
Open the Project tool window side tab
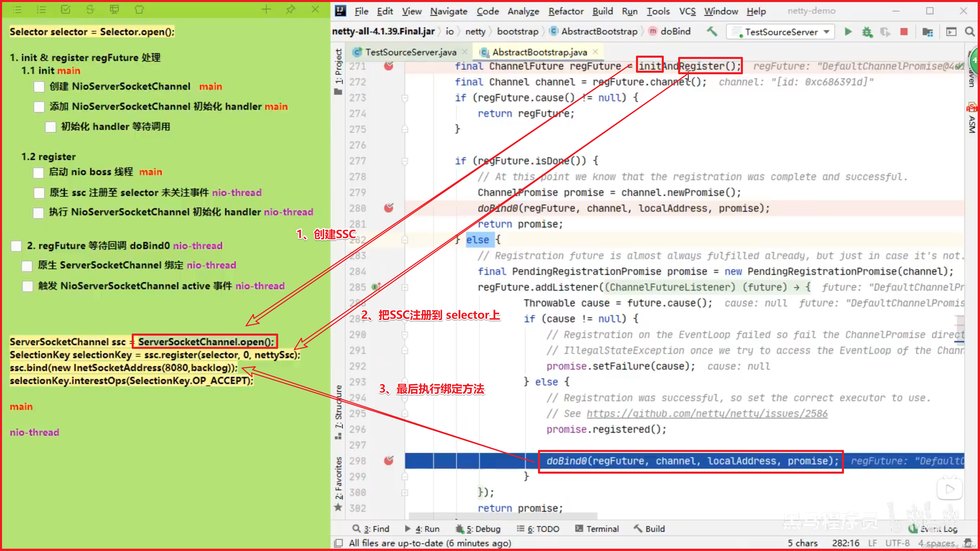point(338,71)
